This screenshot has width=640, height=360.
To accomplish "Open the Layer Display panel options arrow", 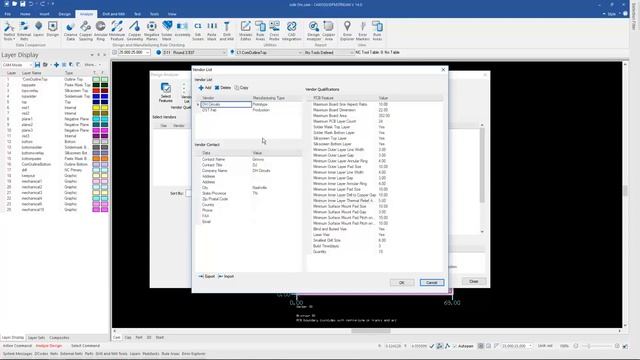I will pyautogui.click(x=92, y=55).
